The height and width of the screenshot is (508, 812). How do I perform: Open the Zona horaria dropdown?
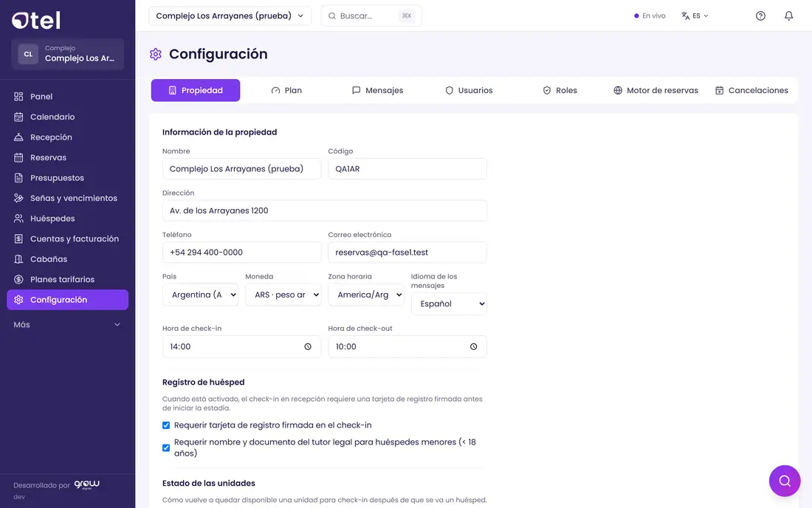tap(366, 295)
